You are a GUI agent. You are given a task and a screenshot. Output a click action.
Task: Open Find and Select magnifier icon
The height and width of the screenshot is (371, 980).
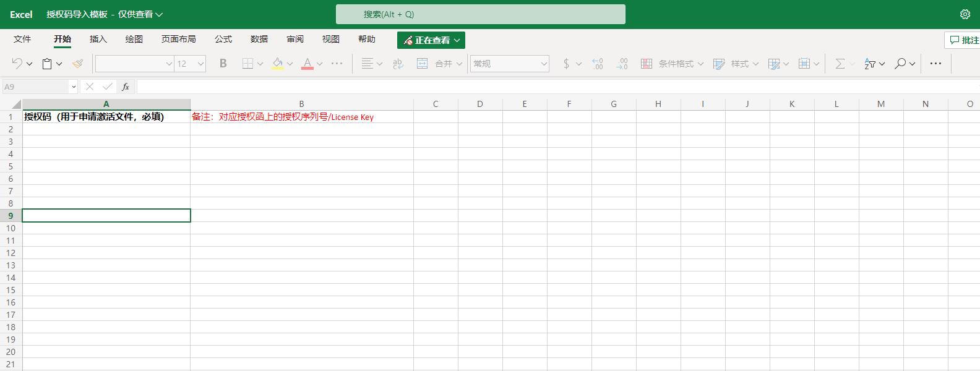pos(900,63)
